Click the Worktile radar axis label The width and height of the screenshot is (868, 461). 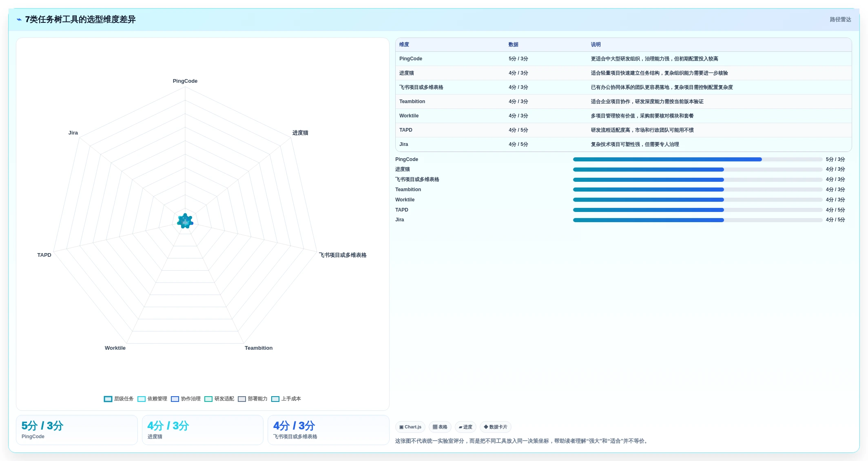click(115, 348)
